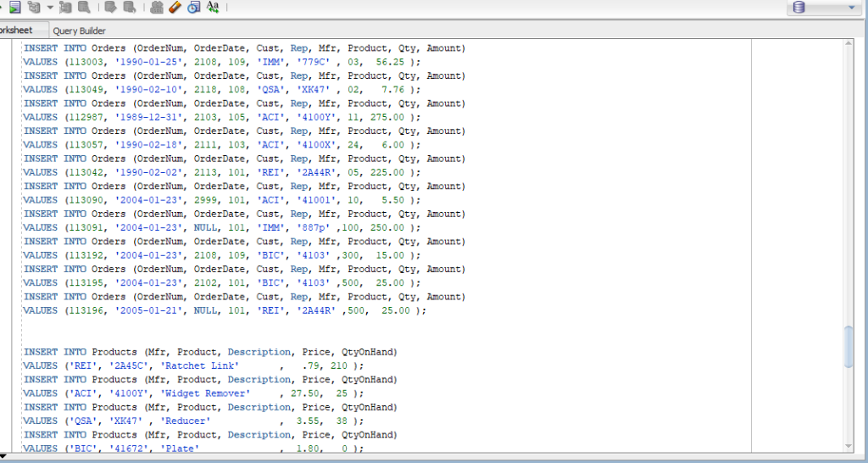Viewport: 868px width, 463px height.
Task: Click the price value 3.55
Action: tap(307, 421)
